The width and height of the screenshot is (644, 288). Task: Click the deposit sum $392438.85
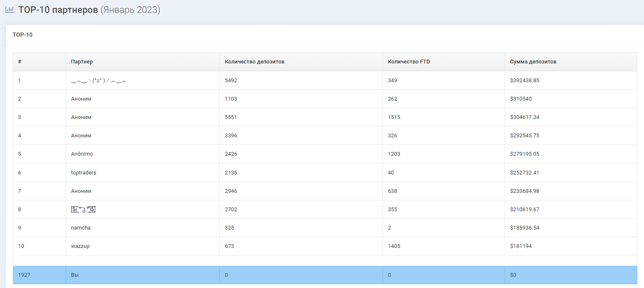click(x=525, y=81)
